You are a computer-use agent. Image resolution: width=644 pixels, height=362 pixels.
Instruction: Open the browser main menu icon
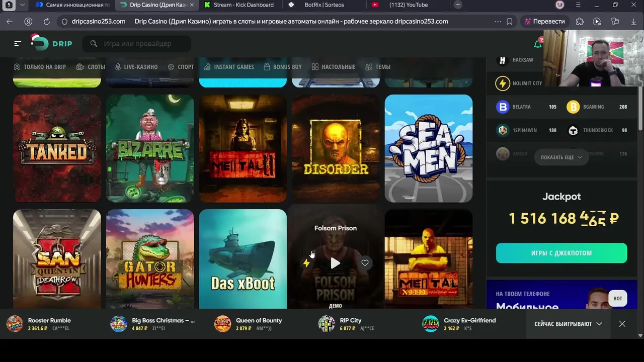[x=578, y=5]
